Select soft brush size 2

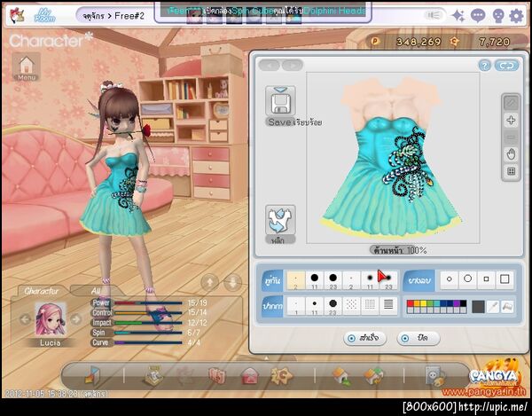(x=351, y=280)
